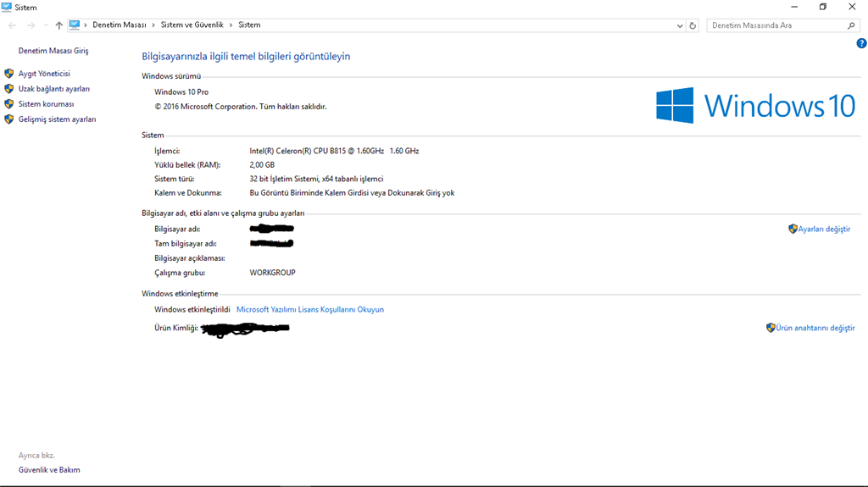
Task: Click the 2,00 GB RAM value
Action: point(262,165)
